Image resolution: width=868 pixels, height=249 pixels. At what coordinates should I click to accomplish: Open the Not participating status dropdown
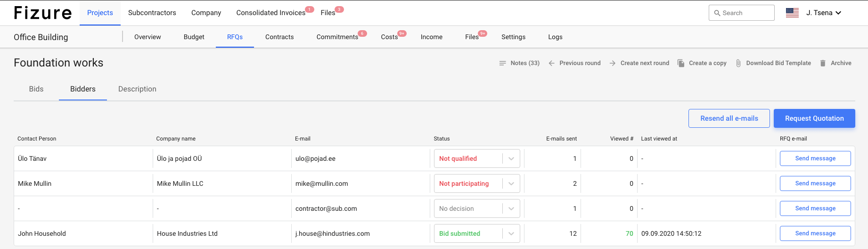pos(477,183)
